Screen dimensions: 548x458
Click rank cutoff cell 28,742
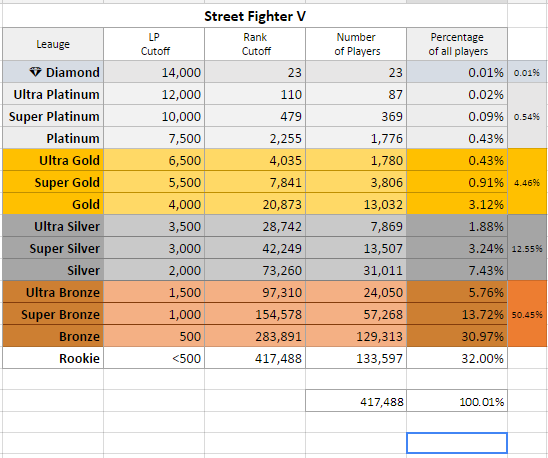pyautogui.click(x=255, y=226)
